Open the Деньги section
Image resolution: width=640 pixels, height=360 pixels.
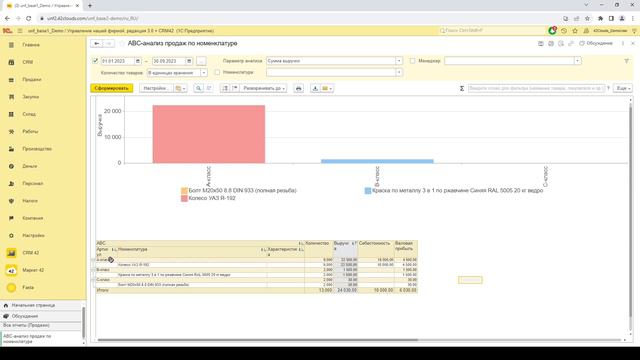click(x=30, y=166)
